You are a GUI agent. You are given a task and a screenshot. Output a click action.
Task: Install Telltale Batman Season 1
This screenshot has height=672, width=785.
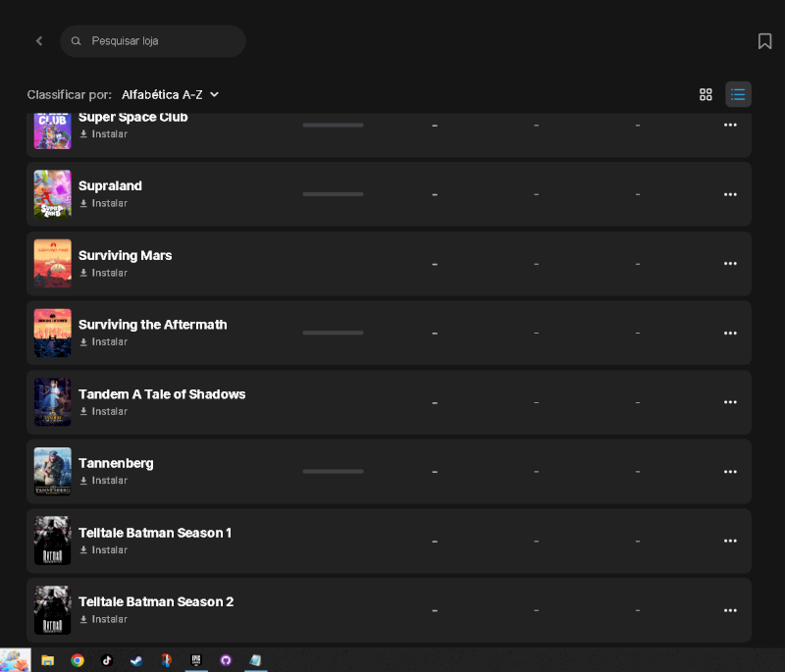point(104,550)
